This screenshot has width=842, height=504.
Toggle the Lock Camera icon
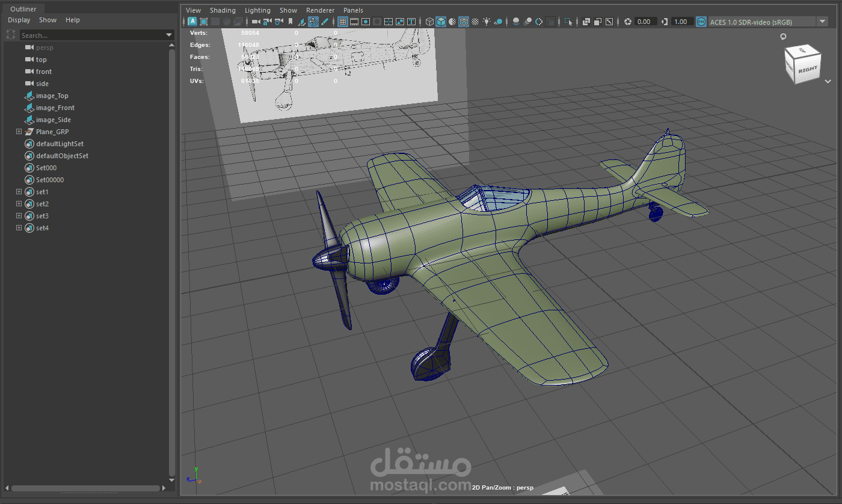point(267,22)
